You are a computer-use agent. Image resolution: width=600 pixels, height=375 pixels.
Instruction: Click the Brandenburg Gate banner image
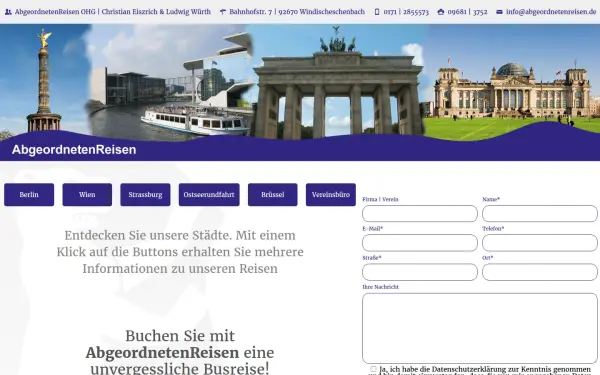(338, 82)
